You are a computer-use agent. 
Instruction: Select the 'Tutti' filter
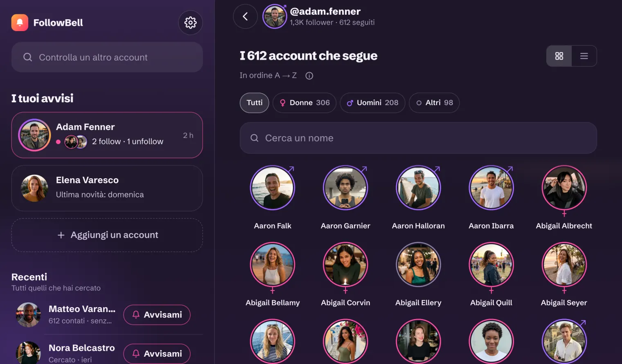tap(255, 103)
